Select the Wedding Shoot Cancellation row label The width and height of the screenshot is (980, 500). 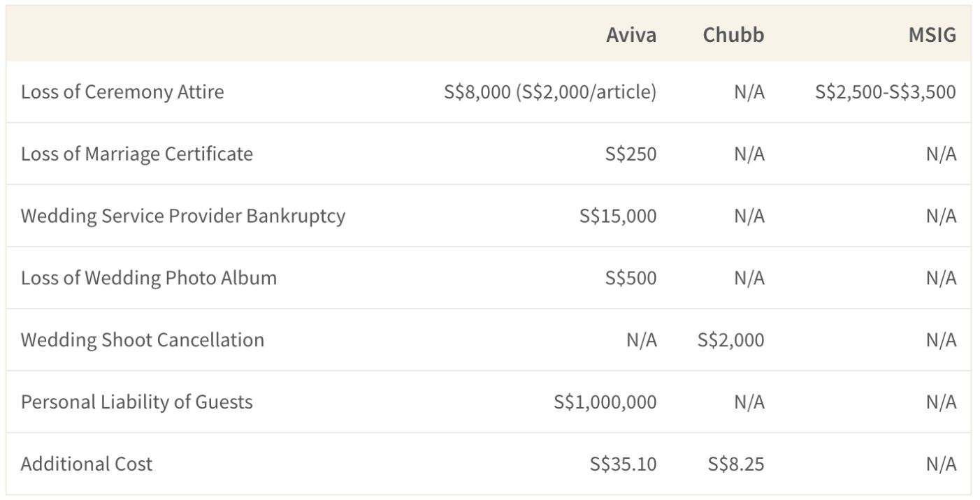(143, 340)
